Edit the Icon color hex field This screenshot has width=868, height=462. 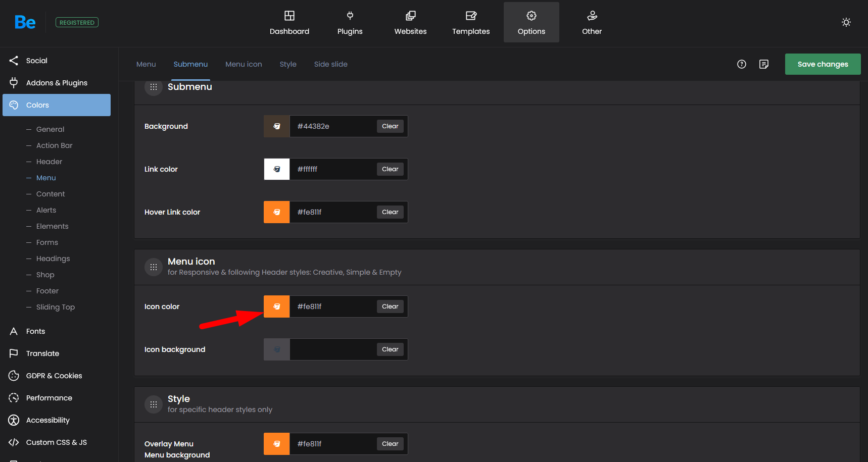332,306
